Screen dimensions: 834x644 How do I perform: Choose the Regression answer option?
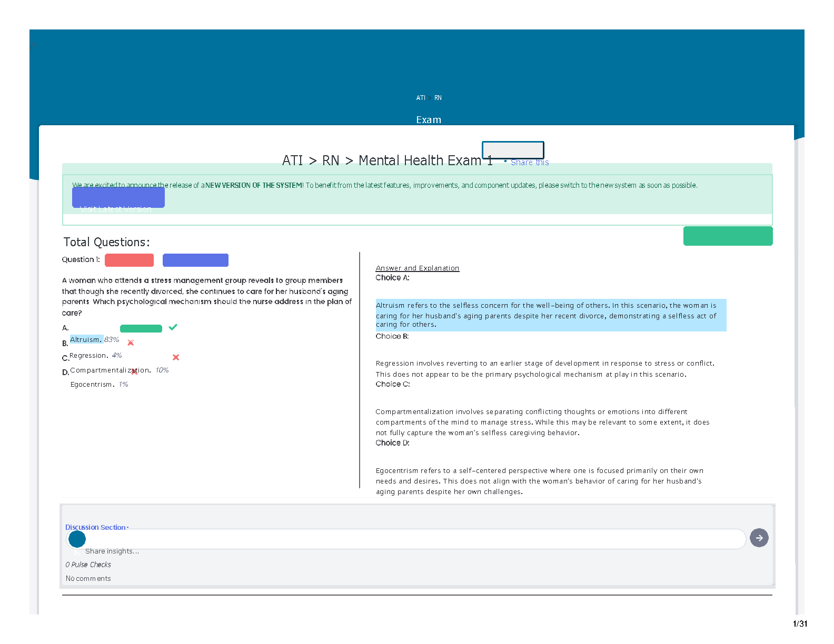pyautogui.click(x=88, y=356)
